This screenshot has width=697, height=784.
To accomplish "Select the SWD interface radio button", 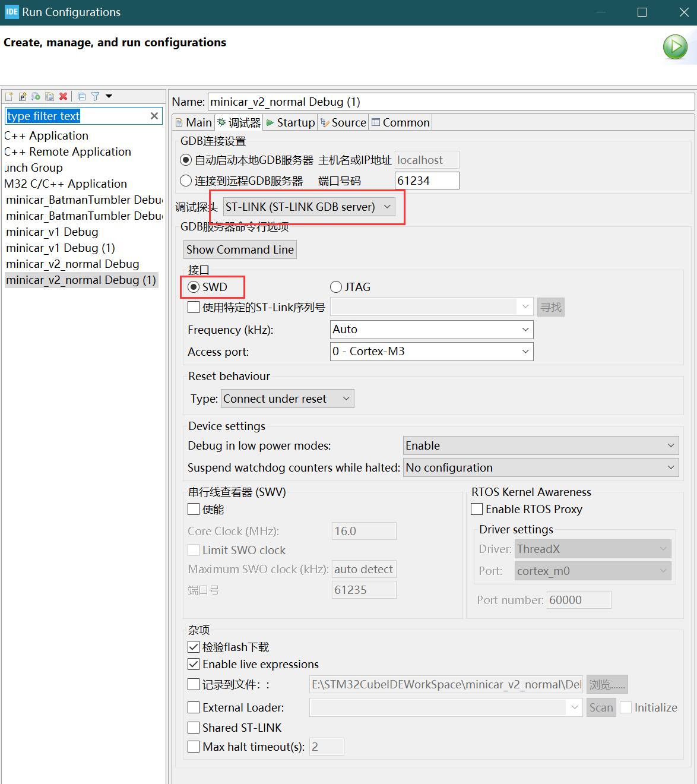I will tap(194, 287).
